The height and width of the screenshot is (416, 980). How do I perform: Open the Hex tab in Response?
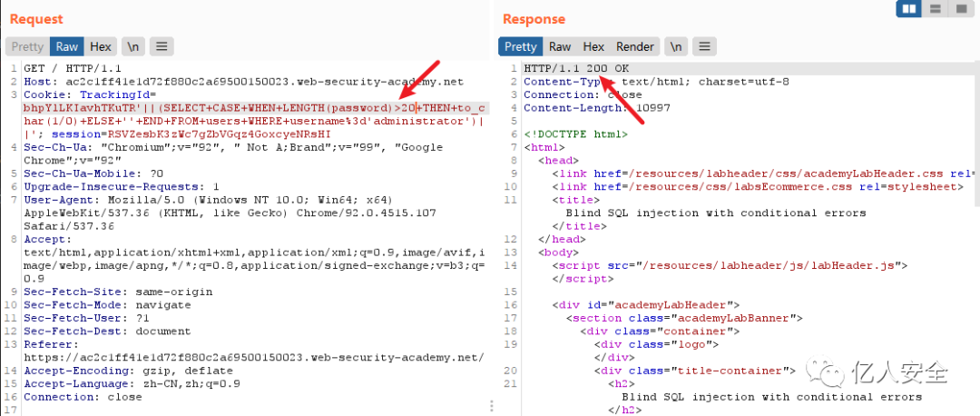[x=593, y=46]
